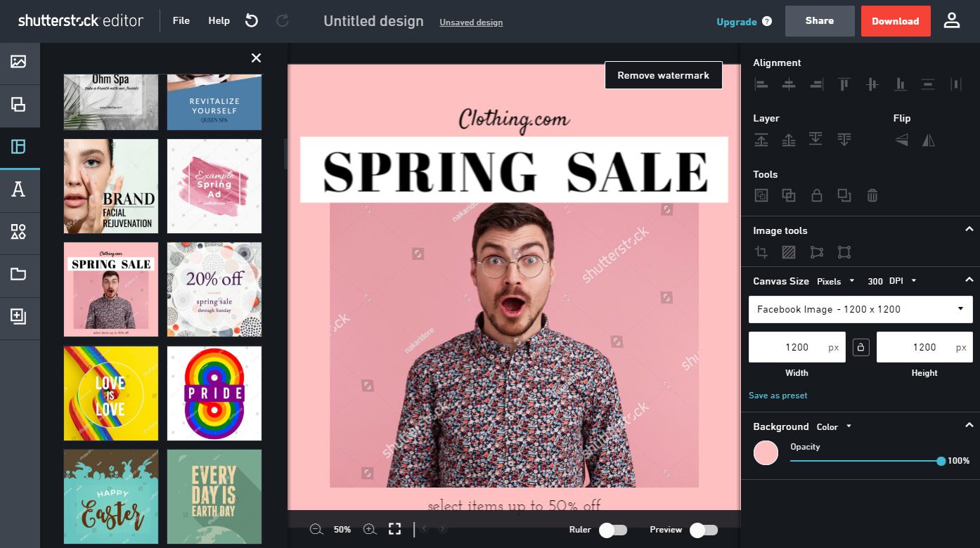Open the Images panel in the left sidebar
Image resolution: width=980 pixels, height=548 pixels.
click(x=19, y=63)
